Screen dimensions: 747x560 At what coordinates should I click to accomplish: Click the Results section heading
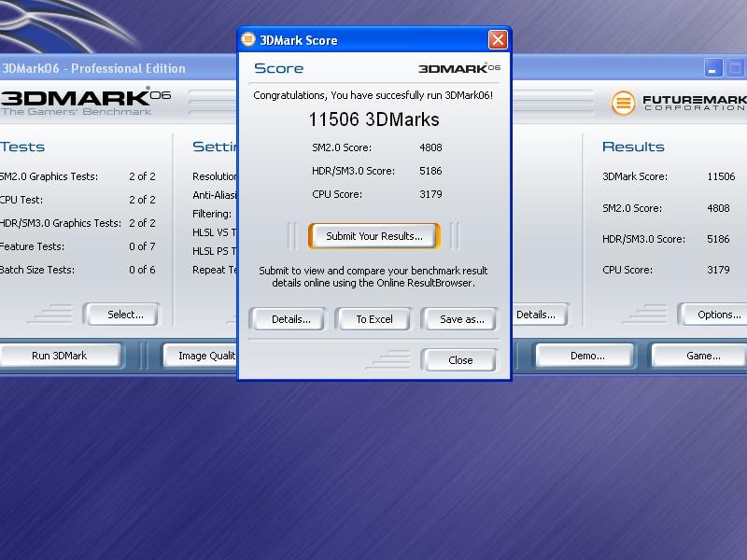coord(633,147)
